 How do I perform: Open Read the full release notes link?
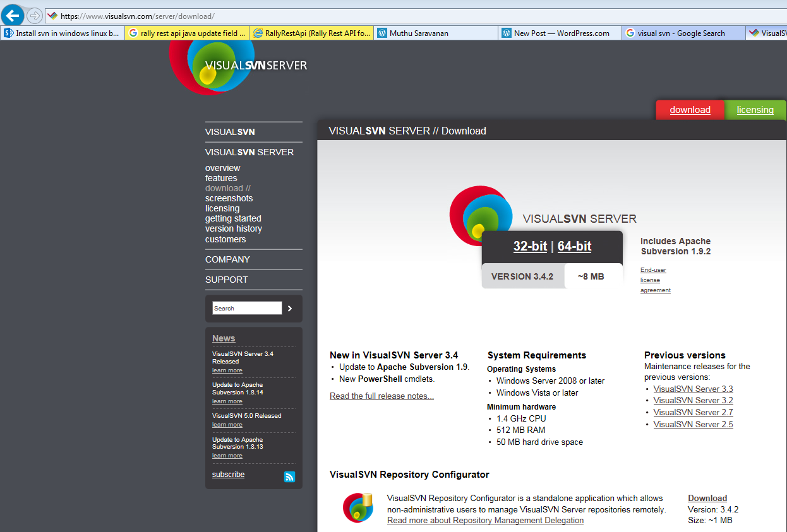point(381,396)
